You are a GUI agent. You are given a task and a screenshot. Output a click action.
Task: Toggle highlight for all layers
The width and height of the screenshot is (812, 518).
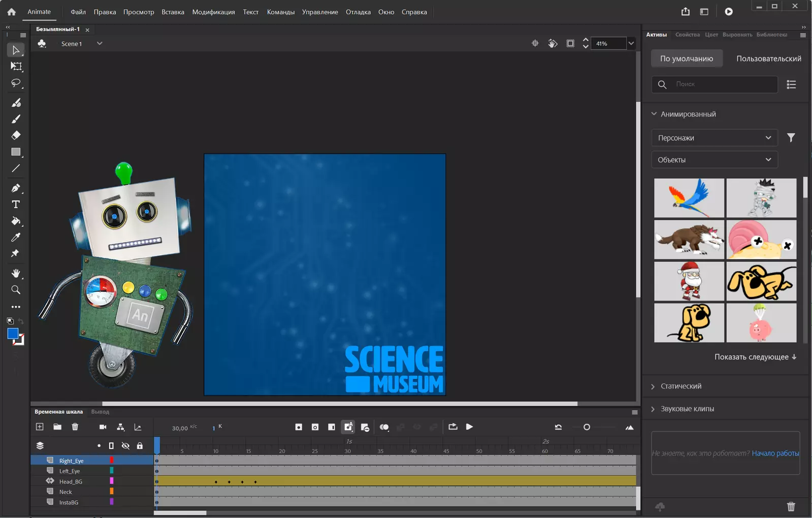pyautogui.click(x=99, y=446)
